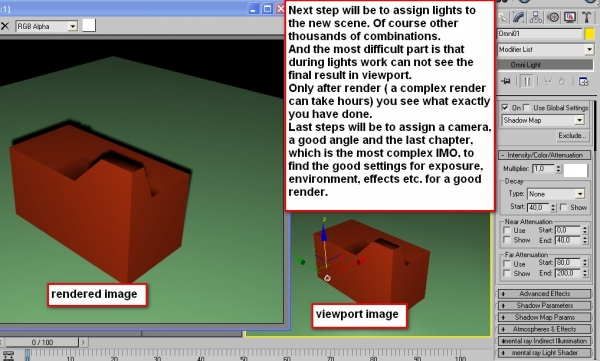This screenshot has width=600, height=361.
Task: Open the Utilities hammer icon
Action: [586, 17]
